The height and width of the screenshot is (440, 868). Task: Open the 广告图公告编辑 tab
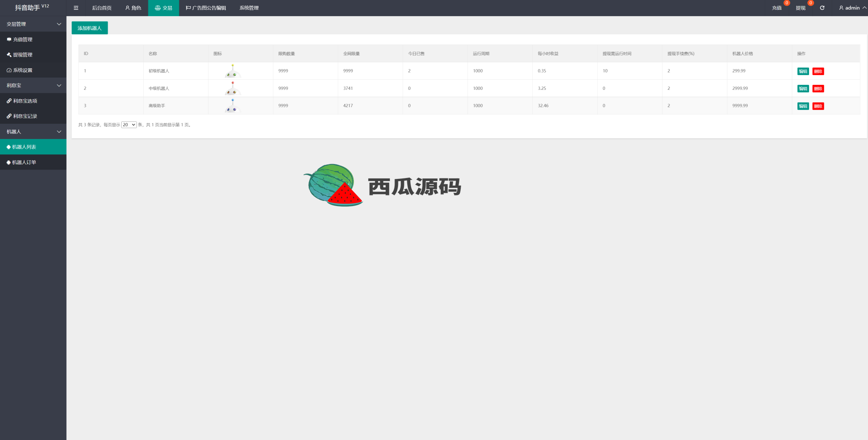[x=206, y=8]
